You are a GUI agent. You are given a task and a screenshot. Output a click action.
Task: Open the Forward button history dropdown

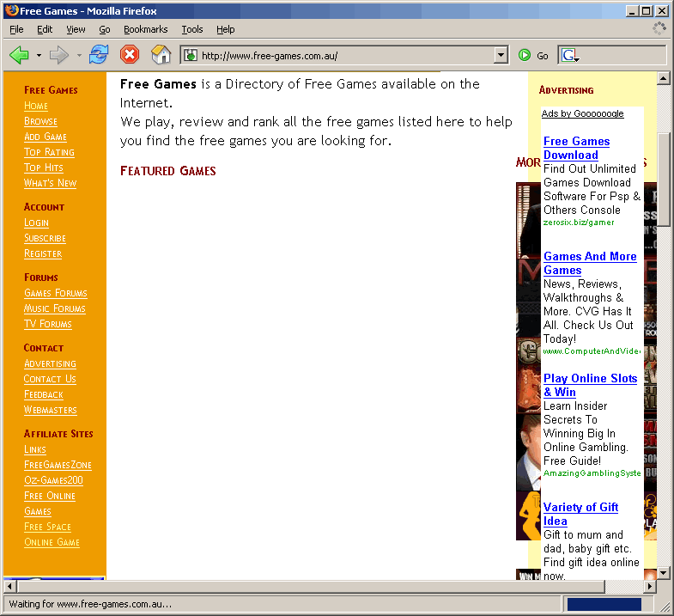point(79,56)
